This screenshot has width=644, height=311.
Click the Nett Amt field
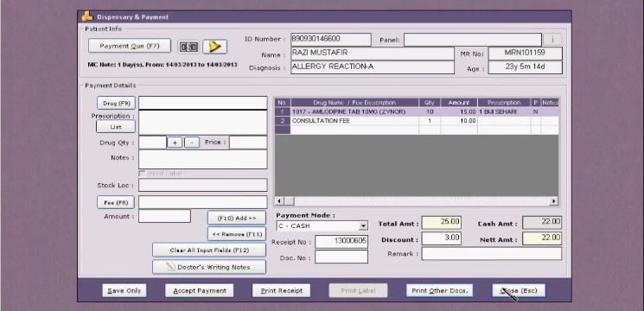click(542, 238)
